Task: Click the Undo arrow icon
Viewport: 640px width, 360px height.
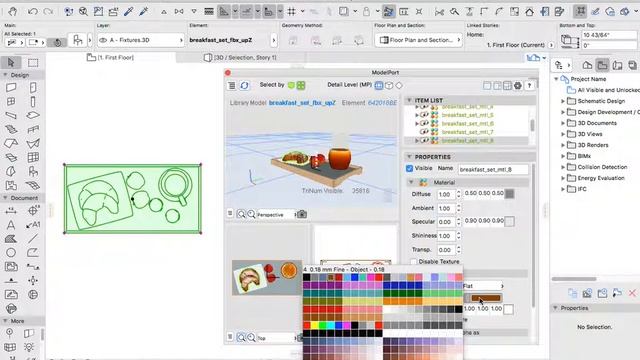Action: point(33,11)
